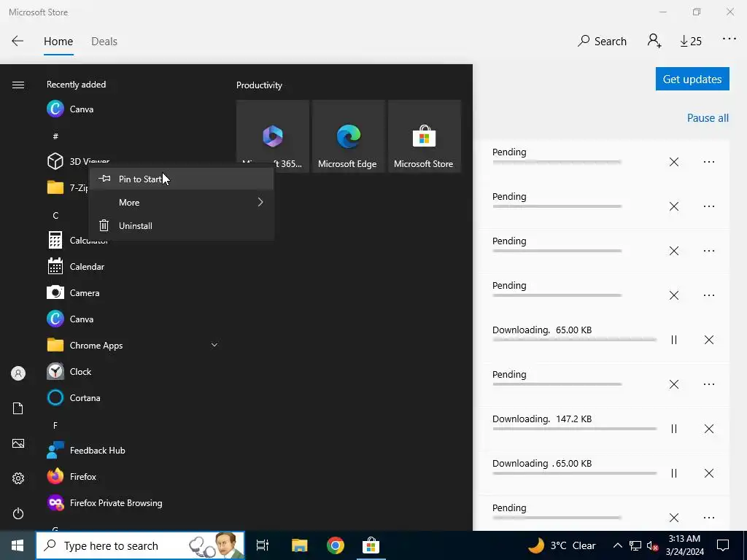Screen dimensions: 747x560
Task: Open Firefox Private Browsing
Action: (x=133, y=503)
